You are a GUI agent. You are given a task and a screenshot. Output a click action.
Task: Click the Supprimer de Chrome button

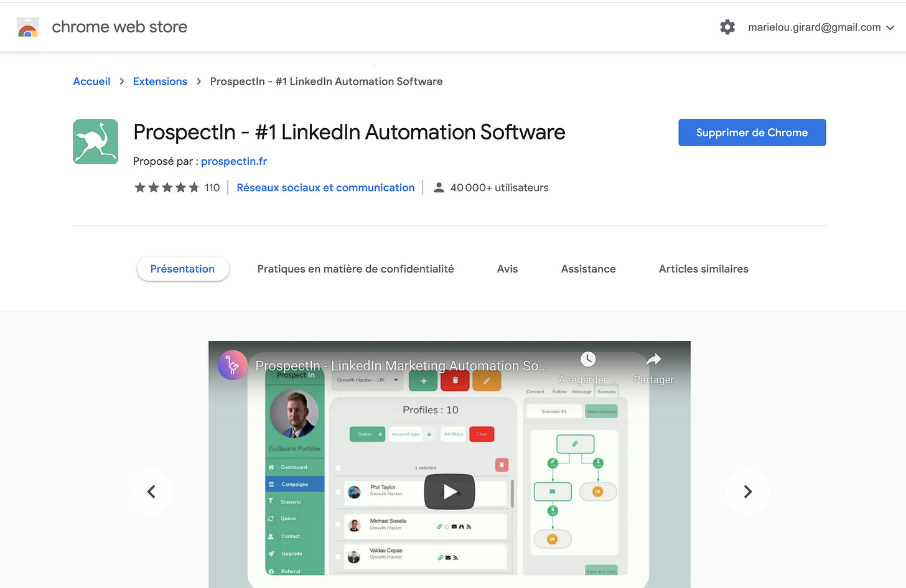pos(752,133)
